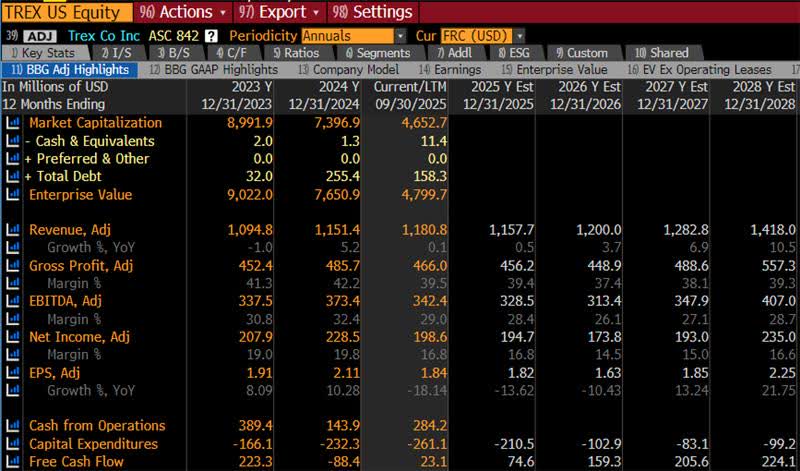Viewport: 800px width, 471px height.
Task: Open the chart icon beside Total Debt
Action: tap(13, 177)
